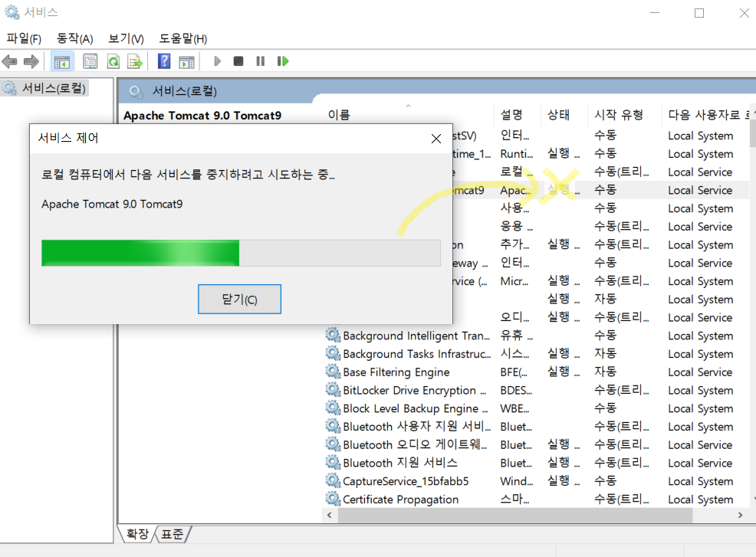
Task: Click gear icon of Bluetooth 오디오 게이트웨이
Action: point(333,444)
